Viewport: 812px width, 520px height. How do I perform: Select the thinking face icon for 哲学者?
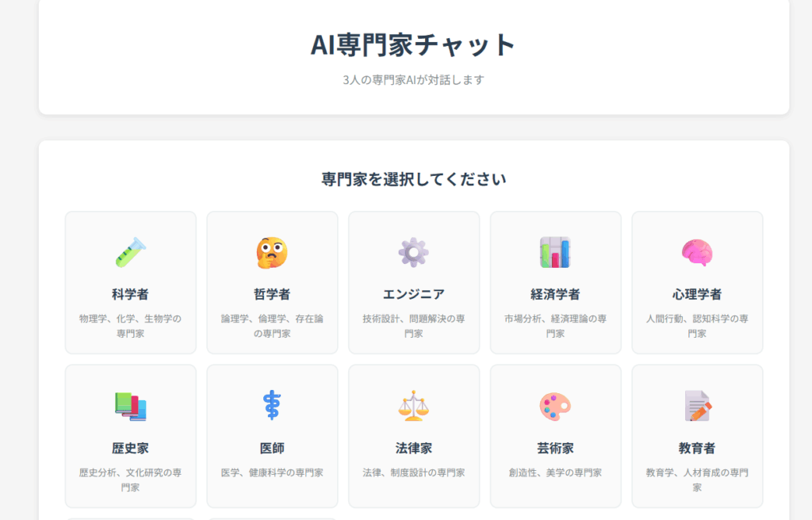pyautogui.click(x=272, y=252)
